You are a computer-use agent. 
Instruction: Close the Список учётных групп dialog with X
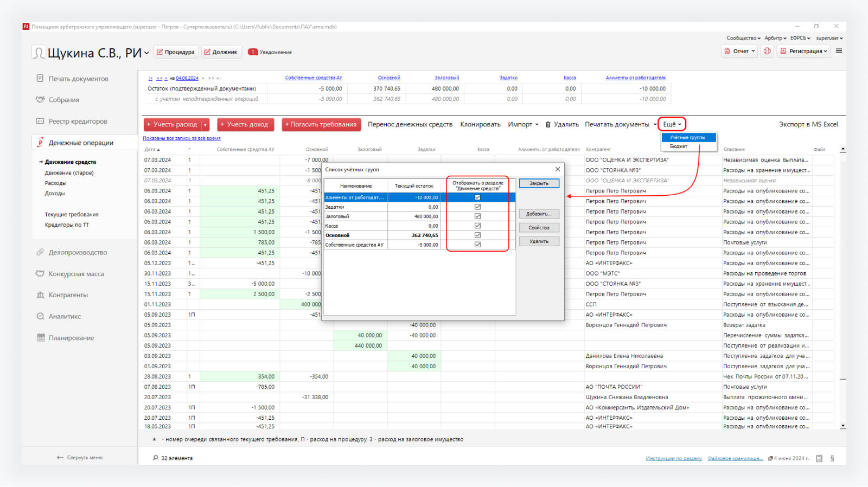557,169
